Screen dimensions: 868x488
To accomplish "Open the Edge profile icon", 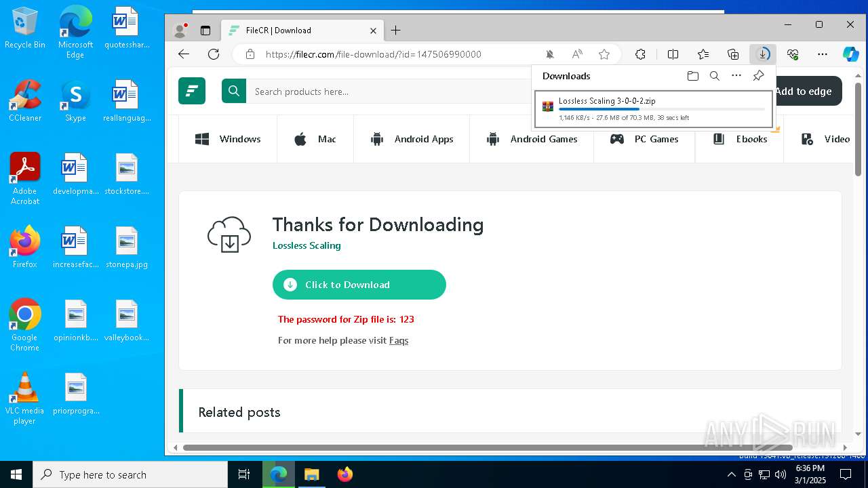I will coord(180,30).
